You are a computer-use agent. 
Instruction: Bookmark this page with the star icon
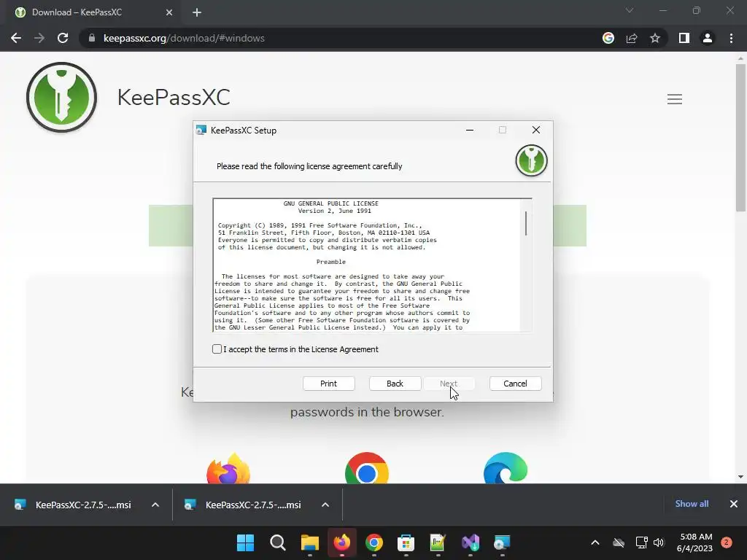[655, 38]
